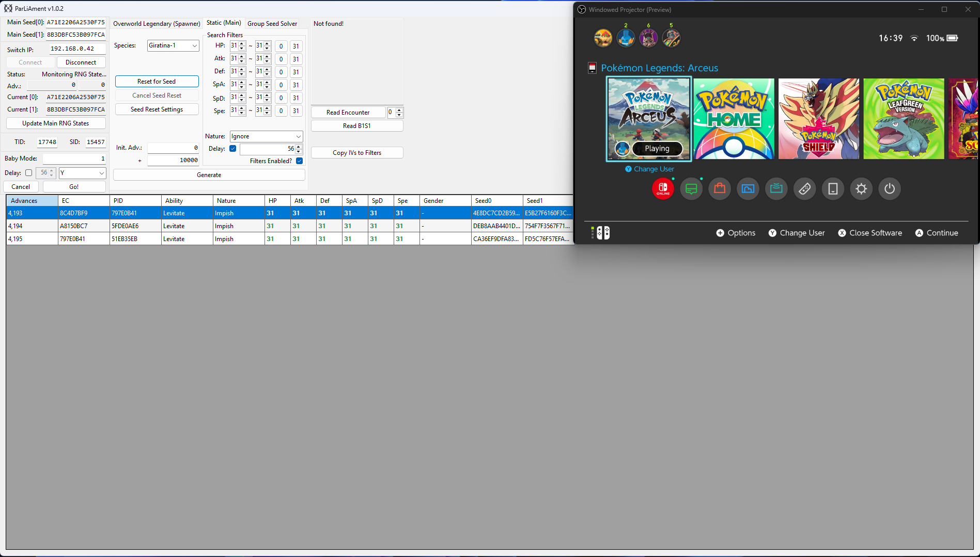This screenshot has width=980, height=557.
Task: Click the X button icon for Close Software
Action: 842,233
